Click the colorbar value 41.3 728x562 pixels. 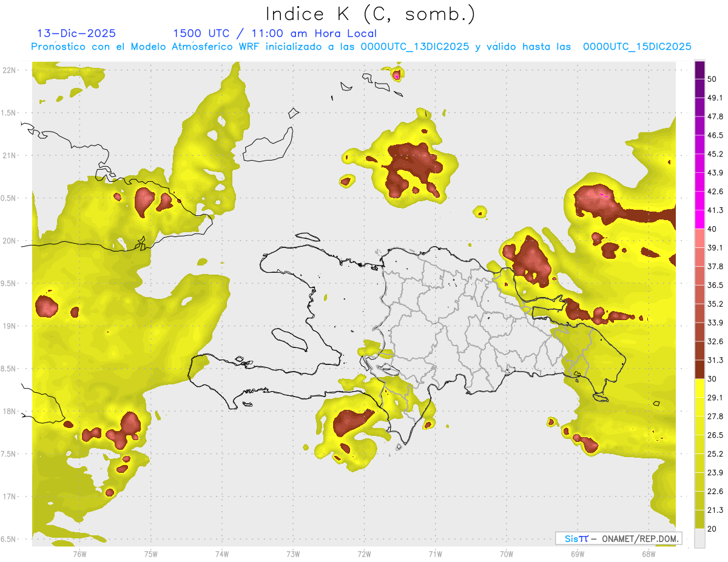(716, 210)
